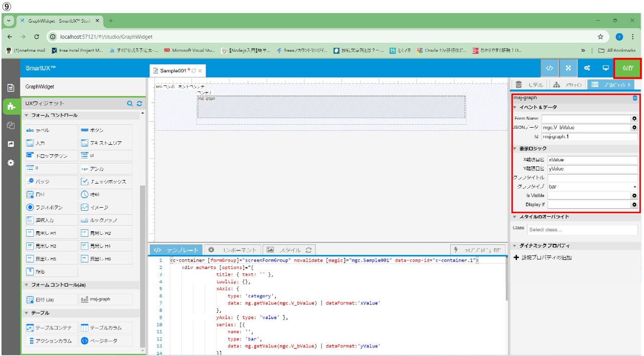Search UX widgets with magnifier icon

130,104
